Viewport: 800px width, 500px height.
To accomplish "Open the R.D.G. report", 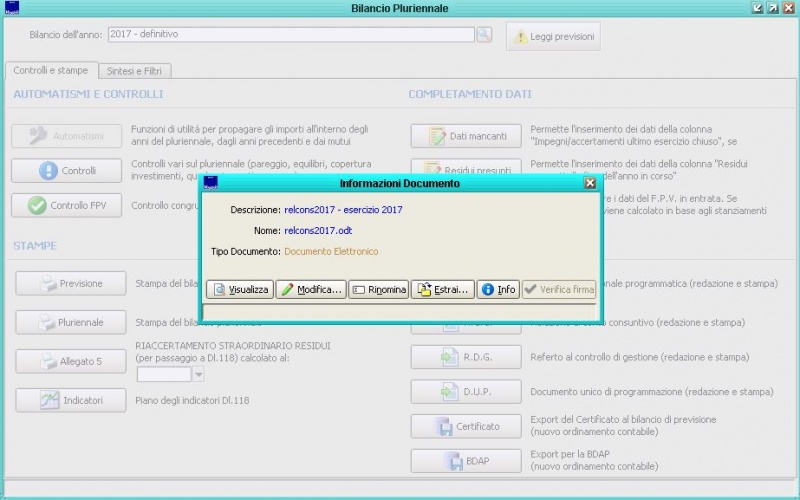I will pyautogui.click(x=466, y=357).
